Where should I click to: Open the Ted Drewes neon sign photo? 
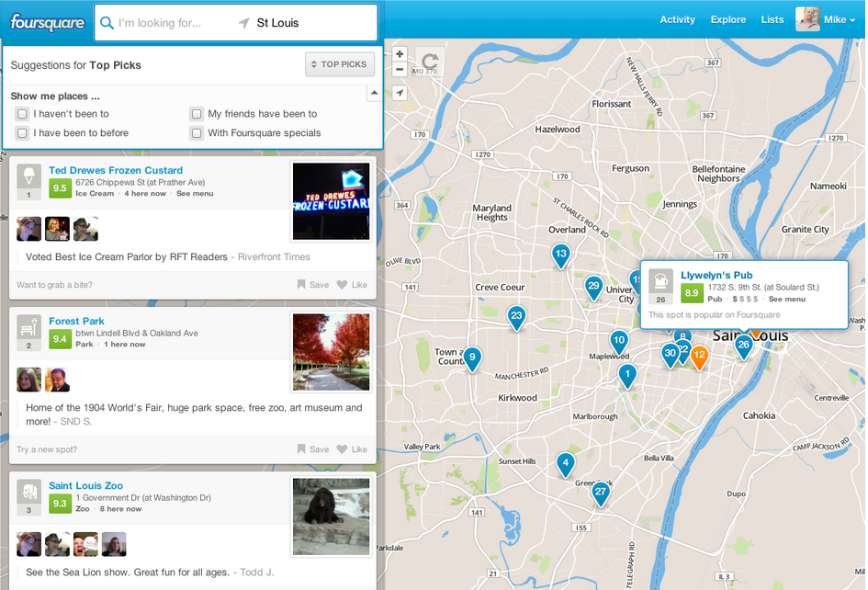331,201
